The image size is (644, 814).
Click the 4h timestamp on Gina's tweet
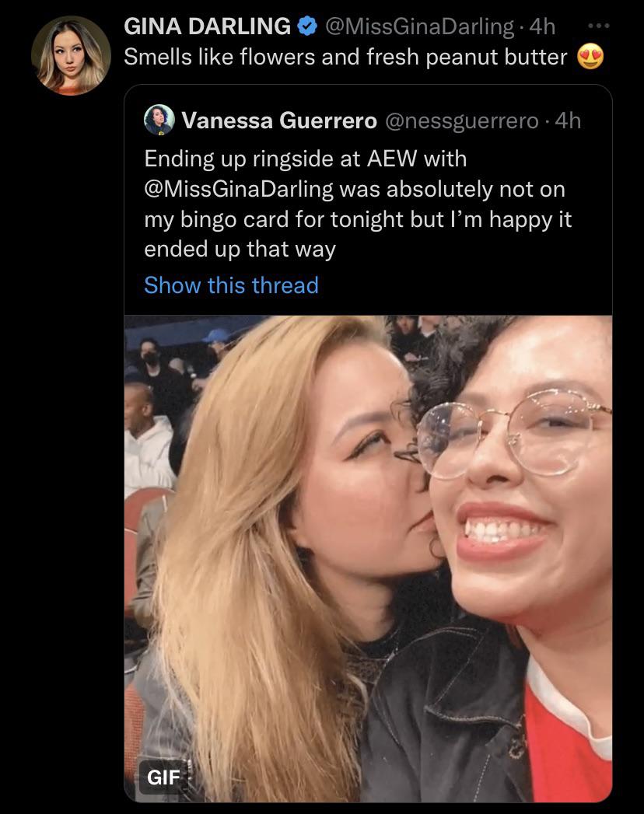pyautogui.click(x=542, y=26)
